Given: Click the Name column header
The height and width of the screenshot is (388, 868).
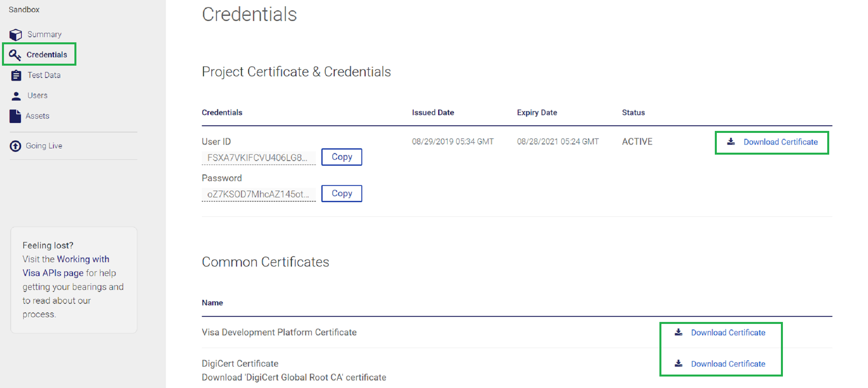Looking at the screenshot, I should coord(212,303).
